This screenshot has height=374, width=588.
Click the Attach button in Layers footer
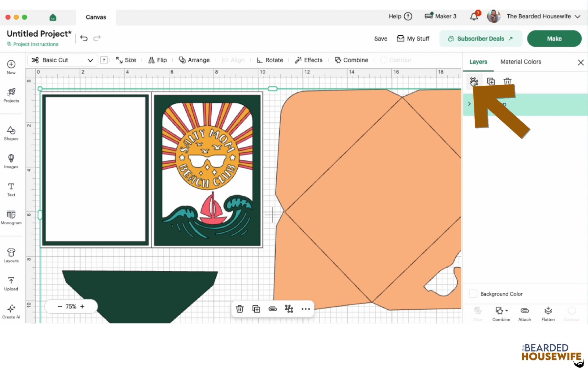click(x=525, y=314)
